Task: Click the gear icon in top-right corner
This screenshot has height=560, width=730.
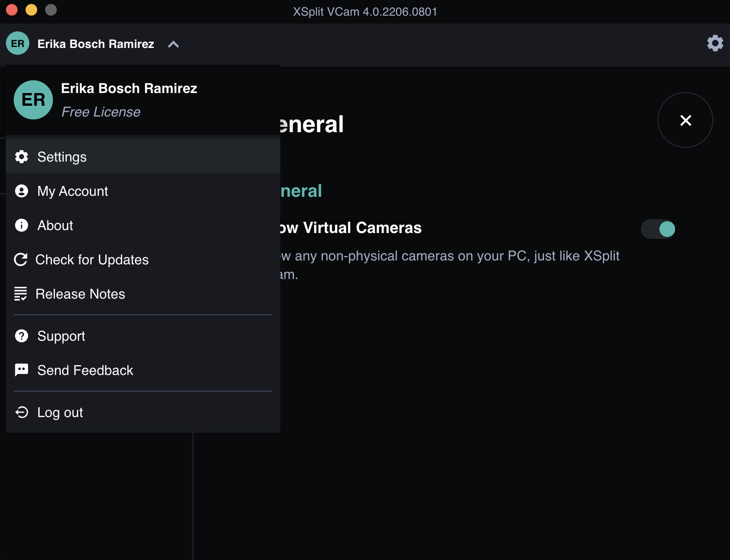Action: click(715, 43)
